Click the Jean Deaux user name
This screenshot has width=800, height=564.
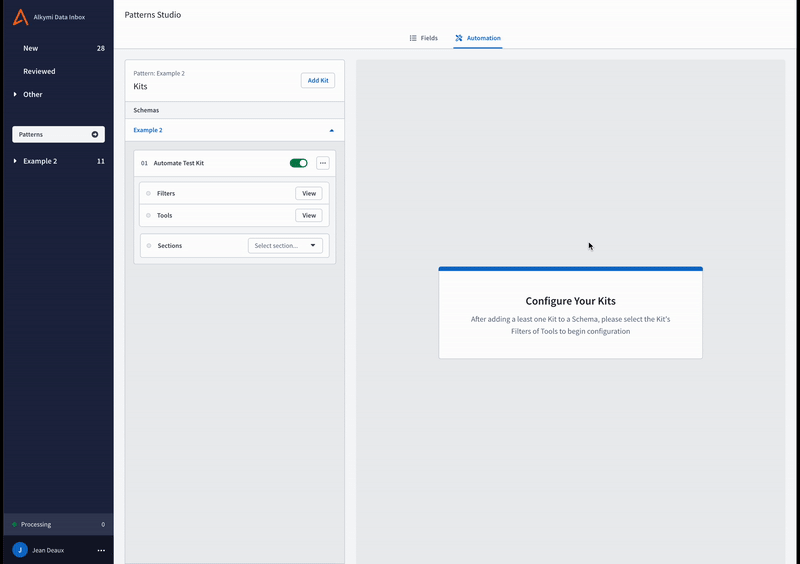[48, 550]
